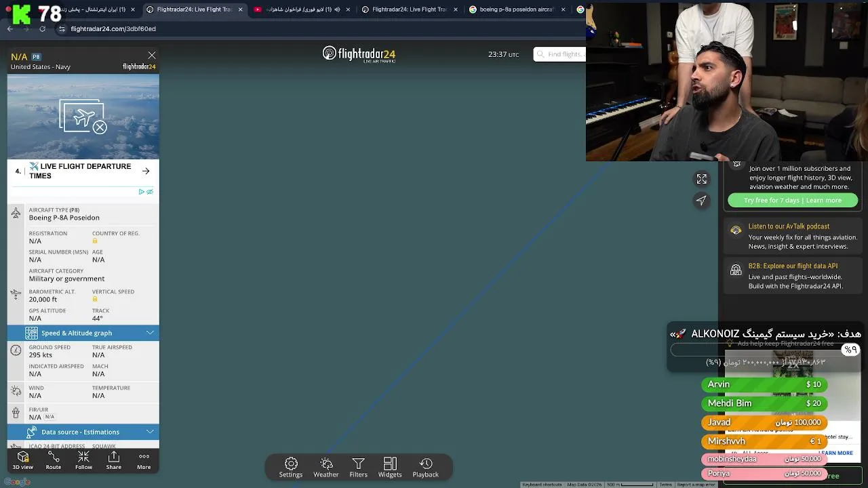This screenshot has height=488, width=868.
Task: Click the locked registration padlock icon
Action: coord(95,241)
